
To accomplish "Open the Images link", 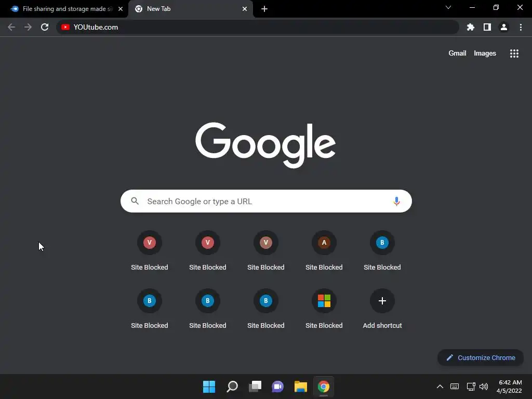I will tap(485, 54).
